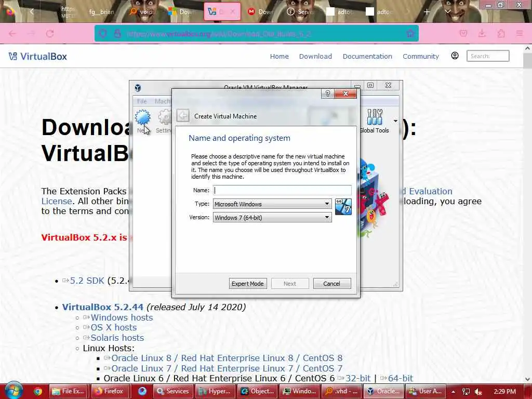Go back using the wizard back arrow
Image resolution: width=532 pixels, height=399 pixels.
coord(183,116)
